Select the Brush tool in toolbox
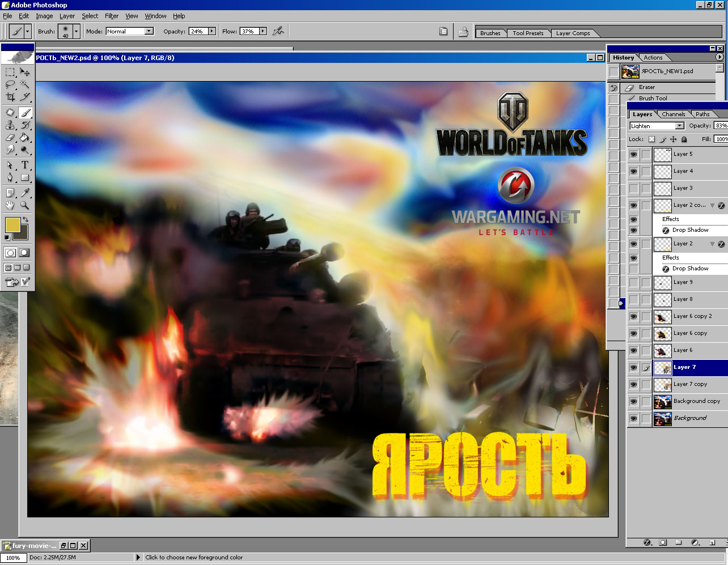 [x=25, y=113]
